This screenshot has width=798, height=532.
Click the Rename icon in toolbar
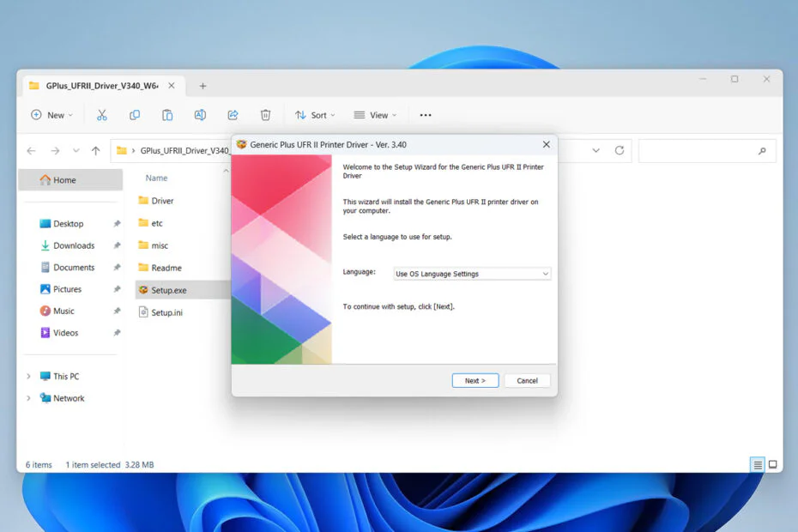click(200, 115)
